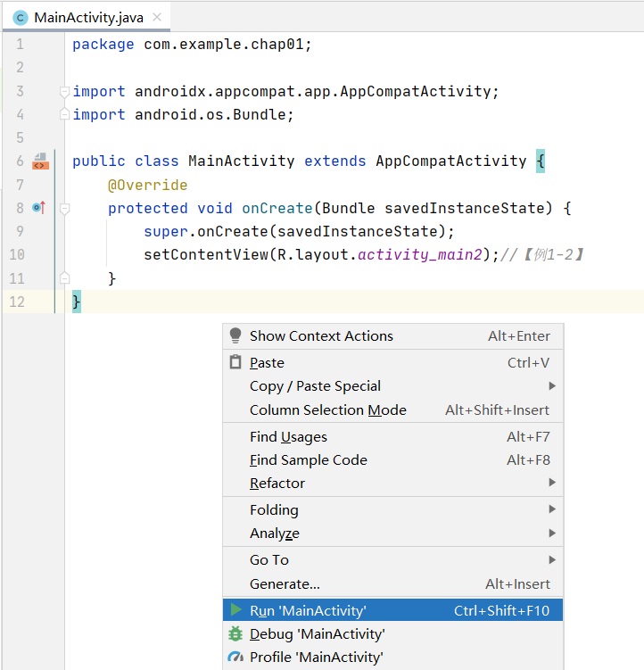The height and width of the screenshot is (670, 644).
Task: Click the green Run triangle icon
Action: pyautogui.click(x=235, y=610)
